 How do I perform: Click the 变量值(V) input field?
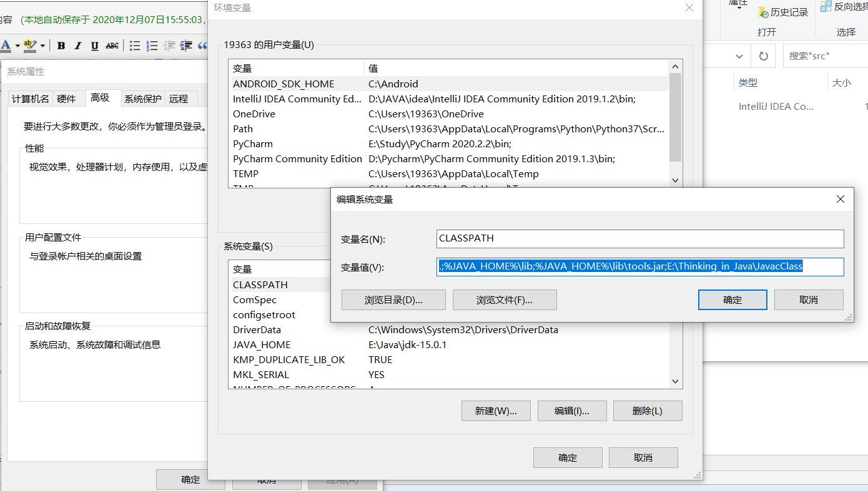pos(640,266)
